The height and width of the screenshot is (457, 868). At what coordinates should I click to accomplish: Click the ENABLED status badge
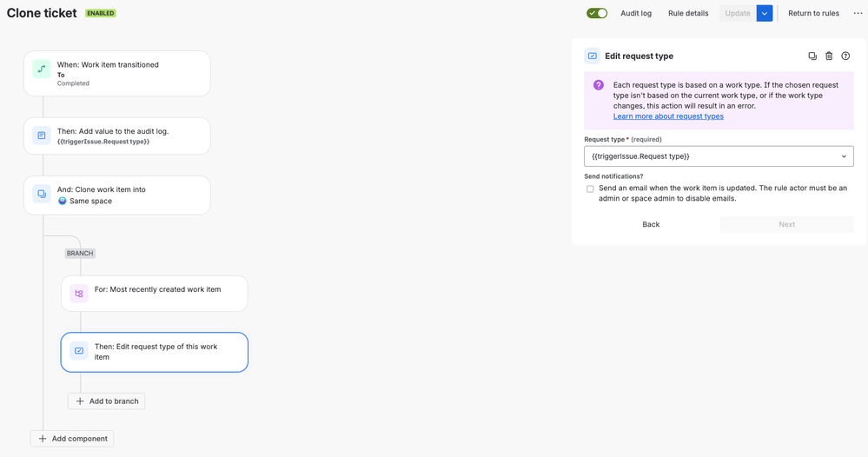pyautogui.click(x=100, y=13)
